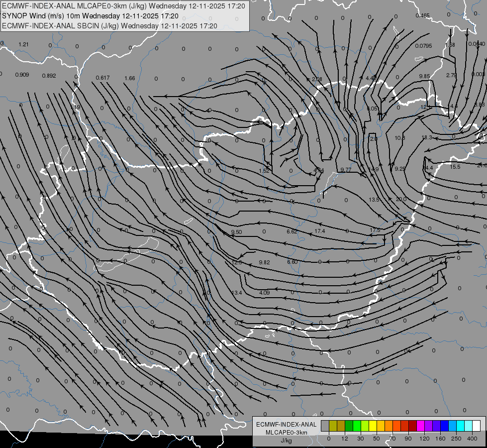This screenshot has height=448, width=487.
Task: Click the map value 29.0
Action: [401, 199]
